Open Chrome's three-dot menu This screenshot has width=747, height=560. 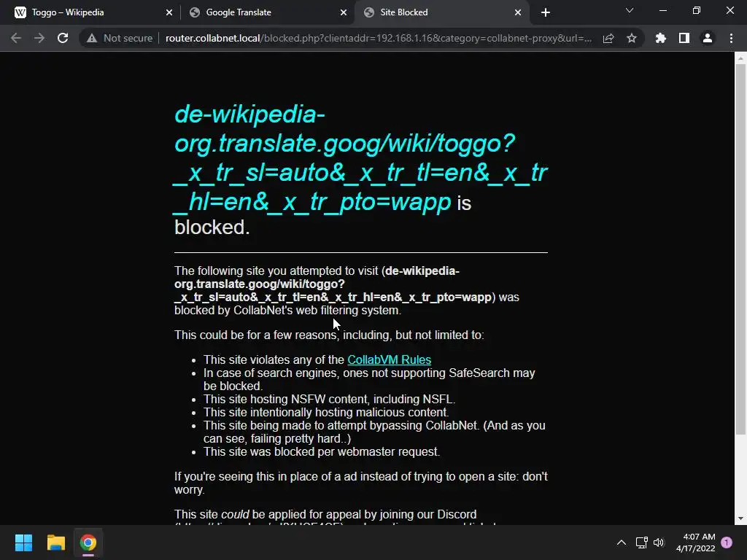(731, 38)
